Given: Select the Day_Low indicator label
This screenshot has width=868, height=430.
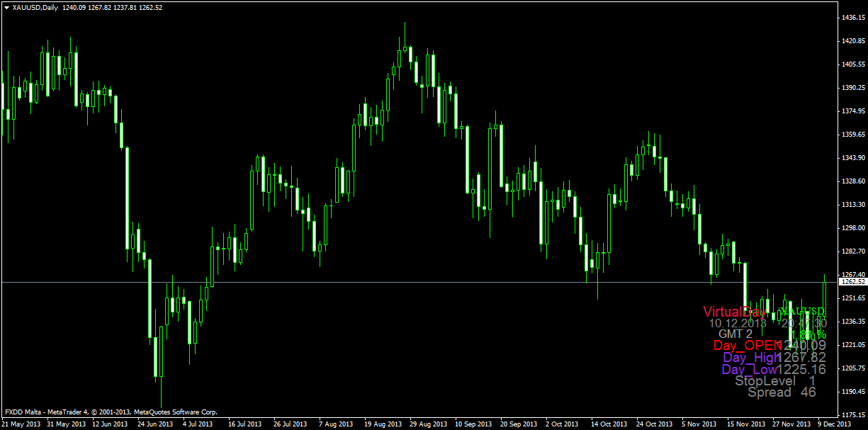Looking at the screenshot, I should point(749,370).
